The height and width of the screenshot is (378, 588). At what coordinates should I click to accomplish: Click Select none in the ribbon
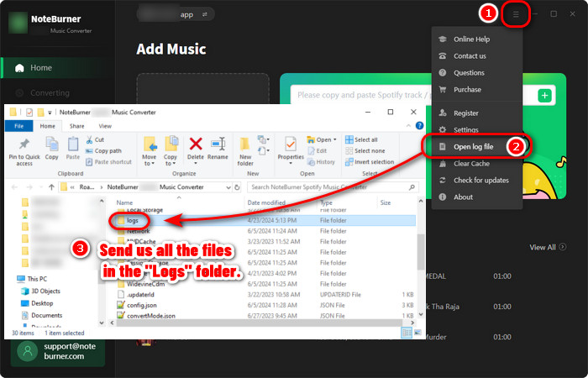pos(365,150)
